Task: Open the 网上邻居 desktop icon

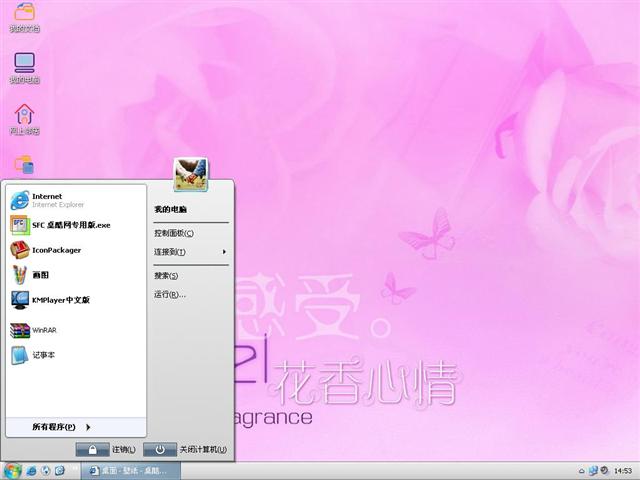Action: pyautogui.click(x=24, y=119)
